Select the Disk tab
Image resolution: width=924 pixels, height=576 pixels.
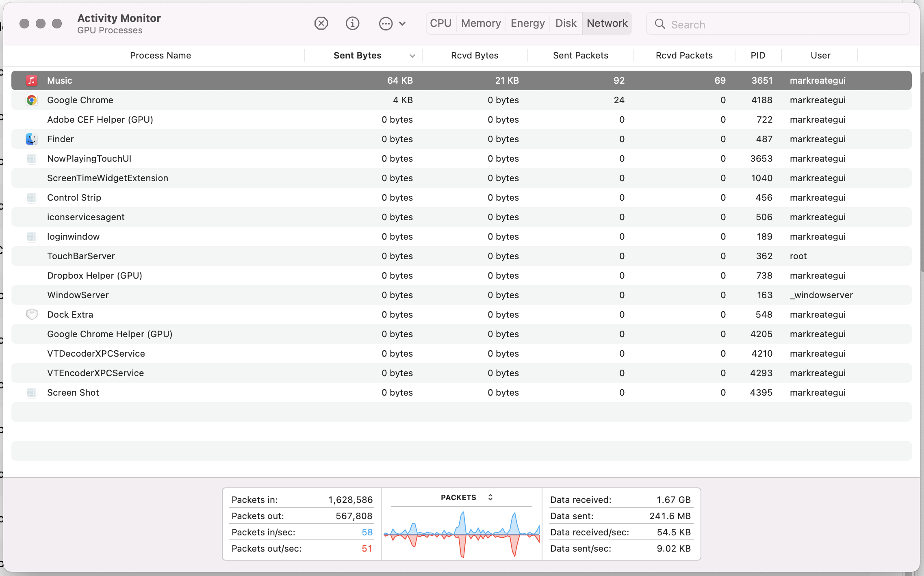[566, 24]
